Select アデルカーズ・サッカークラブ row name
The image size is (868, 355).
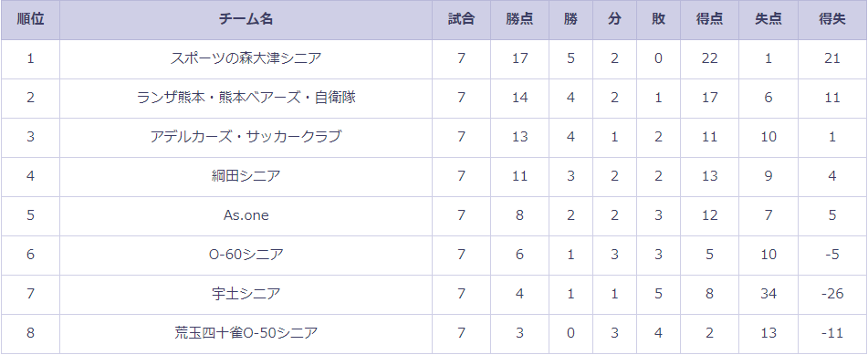tap(246, 137)
